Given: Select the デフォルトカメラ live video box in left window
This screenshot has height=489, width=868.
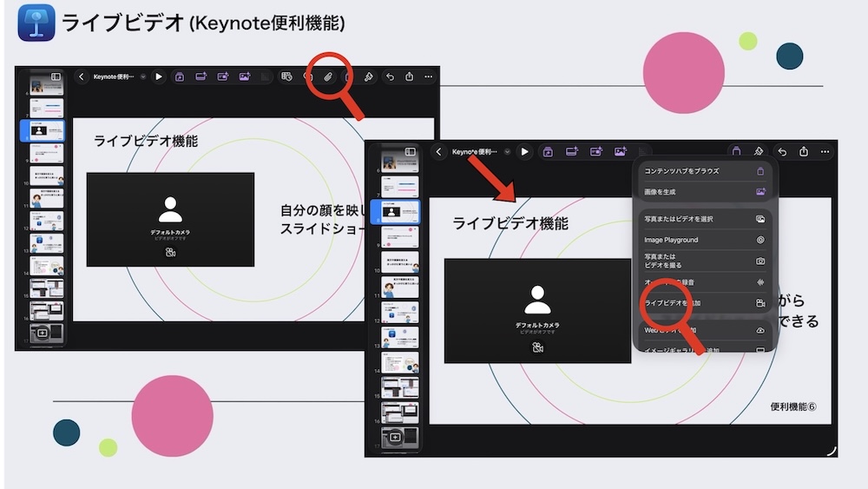Looking at the screenshot, I should [170, 219].
